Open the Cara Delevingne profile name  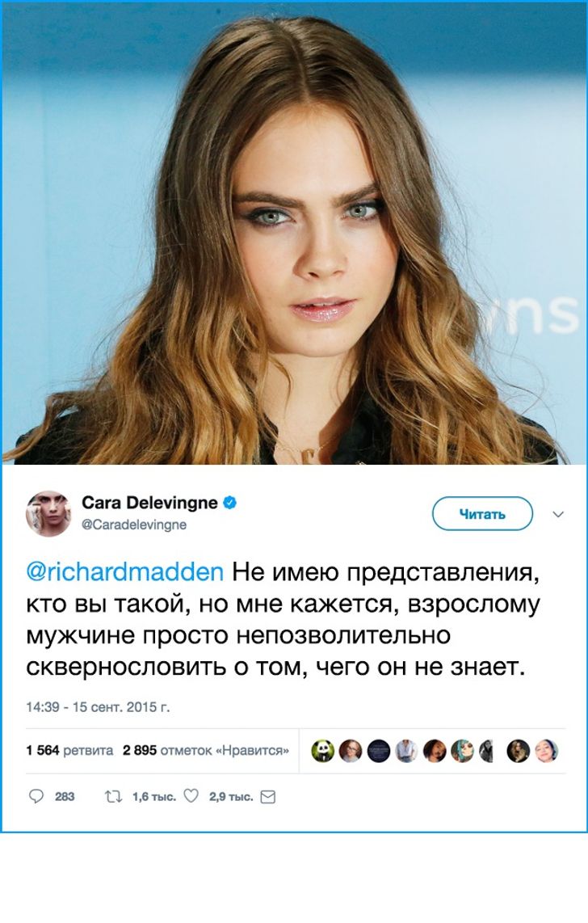coord(149,503)
